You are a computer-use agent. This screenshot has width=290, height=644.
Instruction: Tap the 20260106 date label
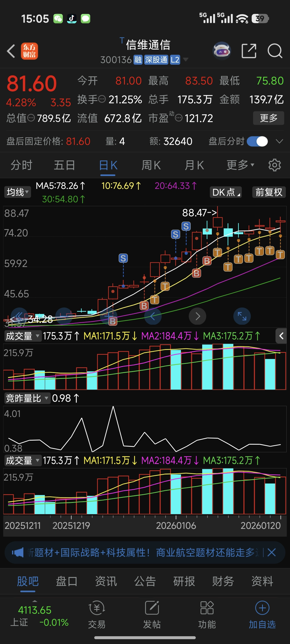(x=176, y=525)
